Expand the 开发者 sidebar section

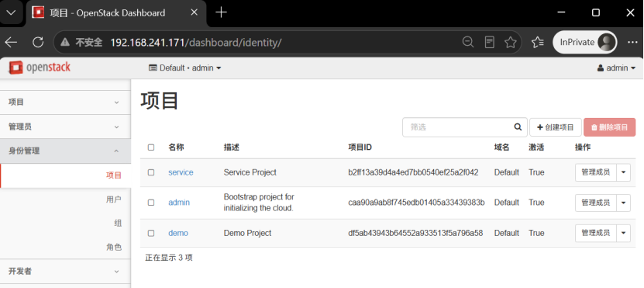click(x=65, y=271)
